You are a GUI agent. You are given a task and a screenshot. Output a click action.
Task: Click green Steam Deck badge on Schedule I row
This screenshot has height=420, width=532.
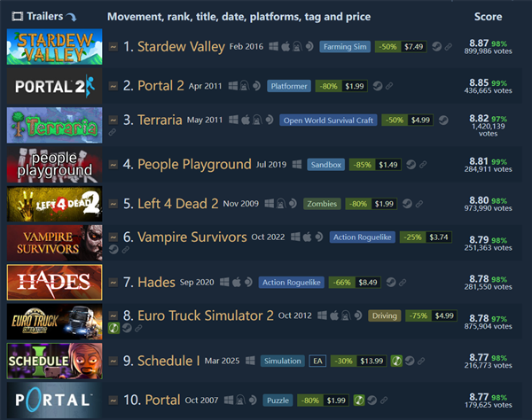tap(396, 361)
